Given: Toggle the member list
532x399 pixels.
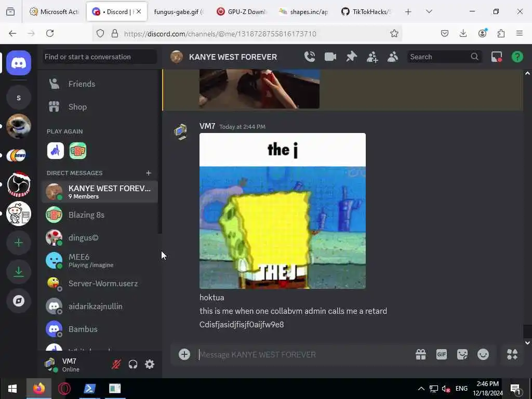Looking at the screenshot, I should (393, 57).
